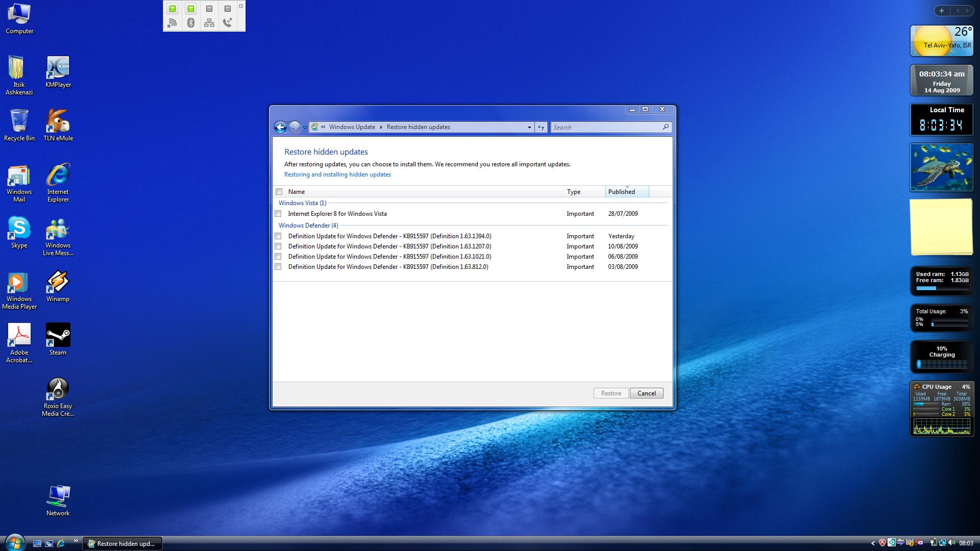Screen dimensions: 980x551
Task: Open the address bar history dropdown
Action: point(529,128)
